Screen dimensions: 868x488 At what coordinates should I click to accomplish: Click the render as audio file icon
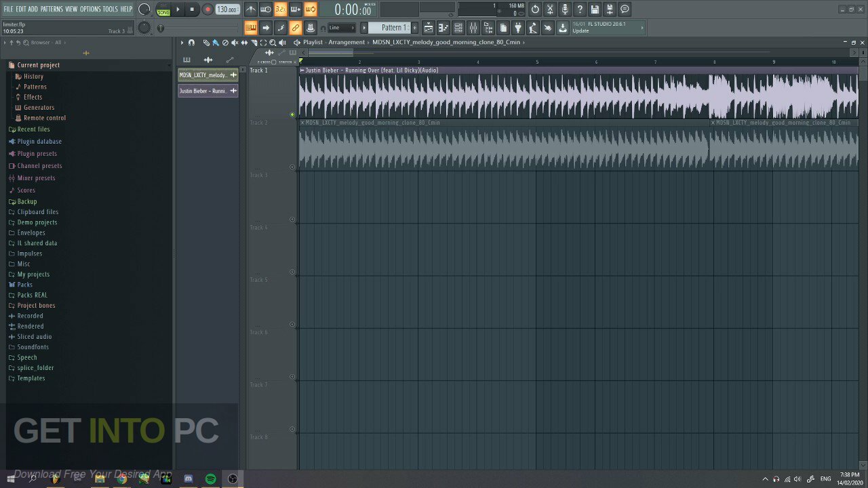[x=610, y=9]
